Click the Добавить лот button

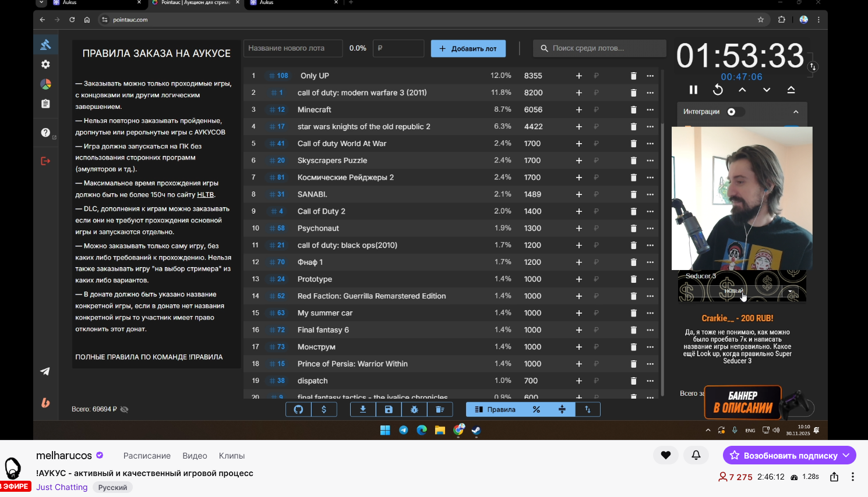click(468, 48)
